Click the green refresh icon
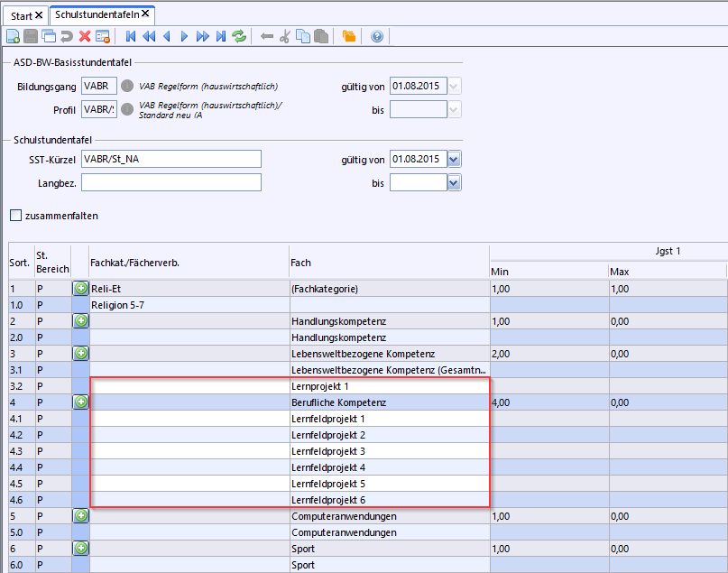Screen dimensions: 728x573 (x=239, y=36)
